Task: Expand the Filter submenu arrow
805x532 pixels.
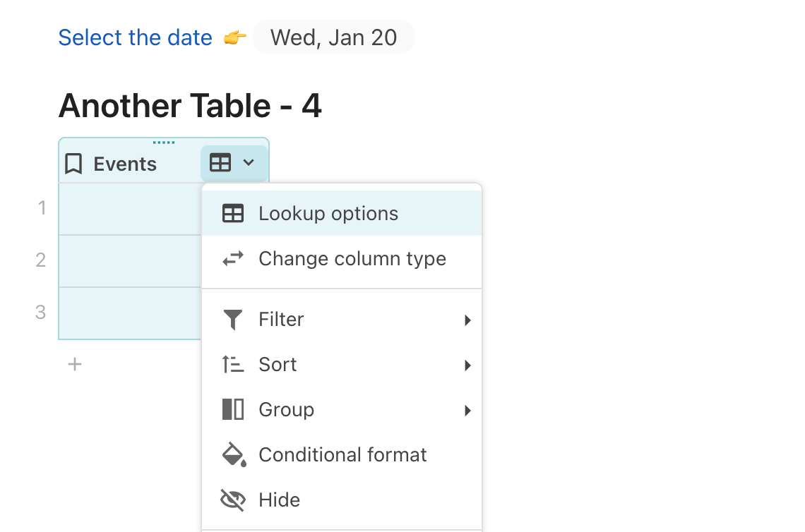Action: click(x=467, y=320)
